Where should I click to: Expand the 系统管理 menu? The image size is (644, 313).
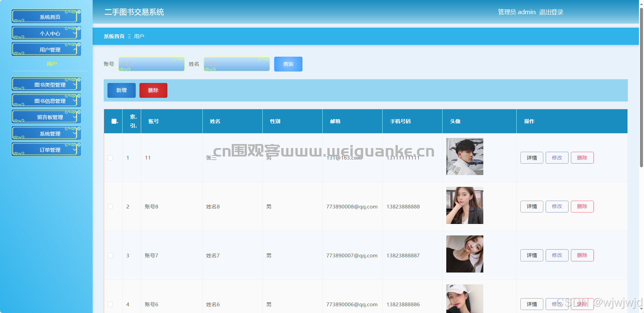point(46,133)
